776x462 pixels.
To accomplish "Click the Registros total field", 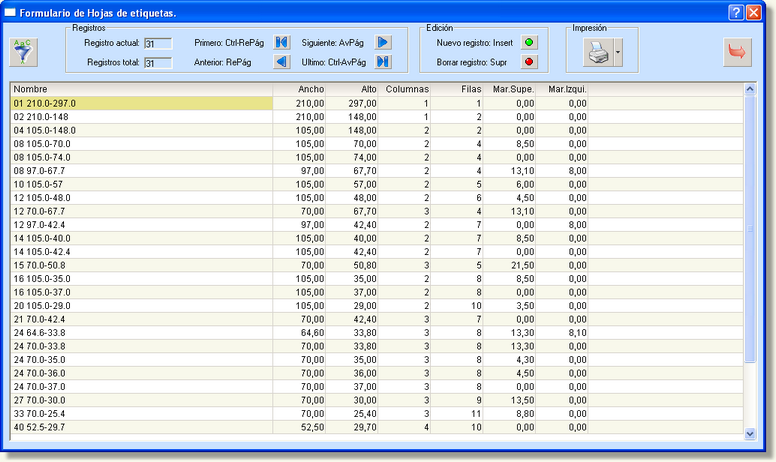I will point(158,63).
